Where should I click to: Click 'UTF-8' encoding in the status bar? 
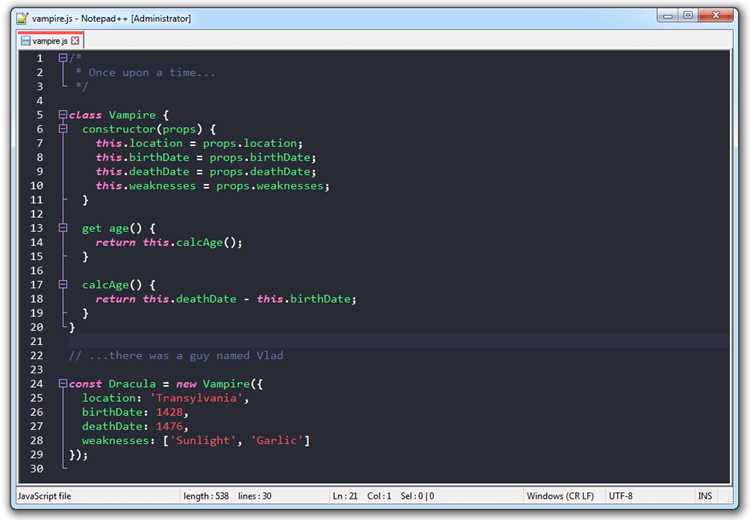click(620, 496)
